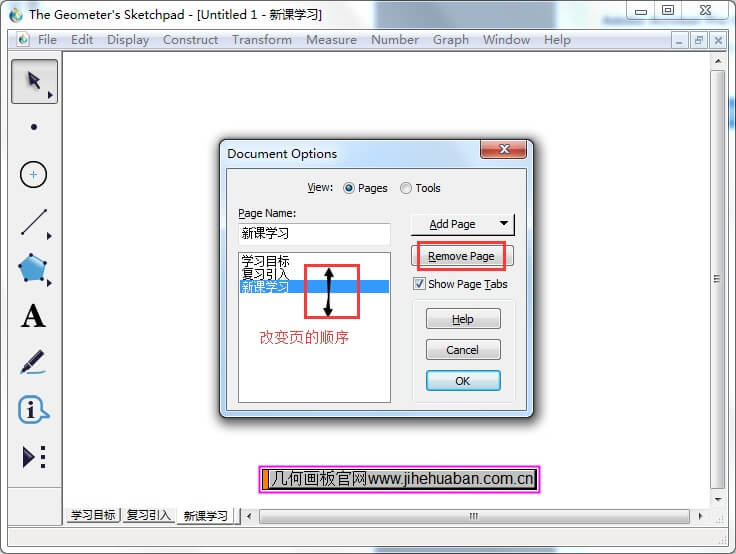Select the Information tool
The image size is (736, 554).
33,410
